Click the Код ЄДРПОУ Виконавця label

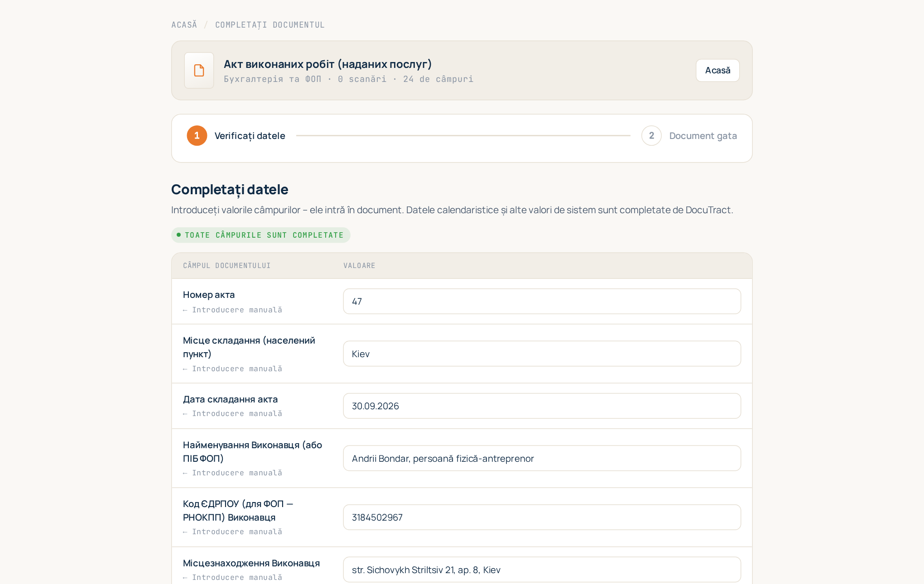coord(238,511)
